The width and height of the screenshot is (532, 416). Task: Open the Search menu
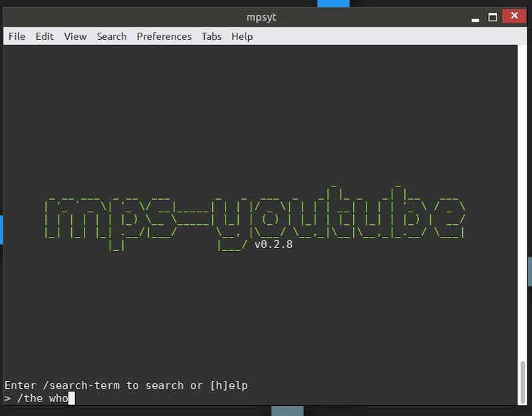[x=111, y=37]
